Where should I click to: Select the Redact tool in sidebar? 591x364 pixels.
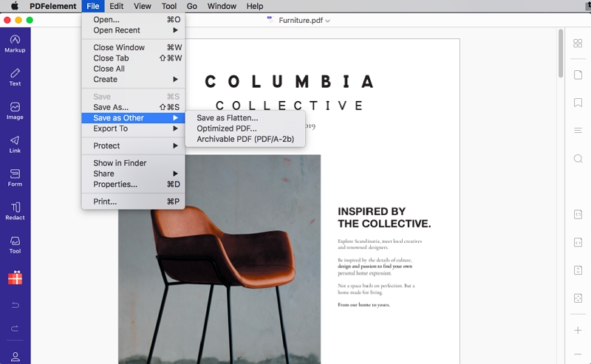click(x=15, y=211)
